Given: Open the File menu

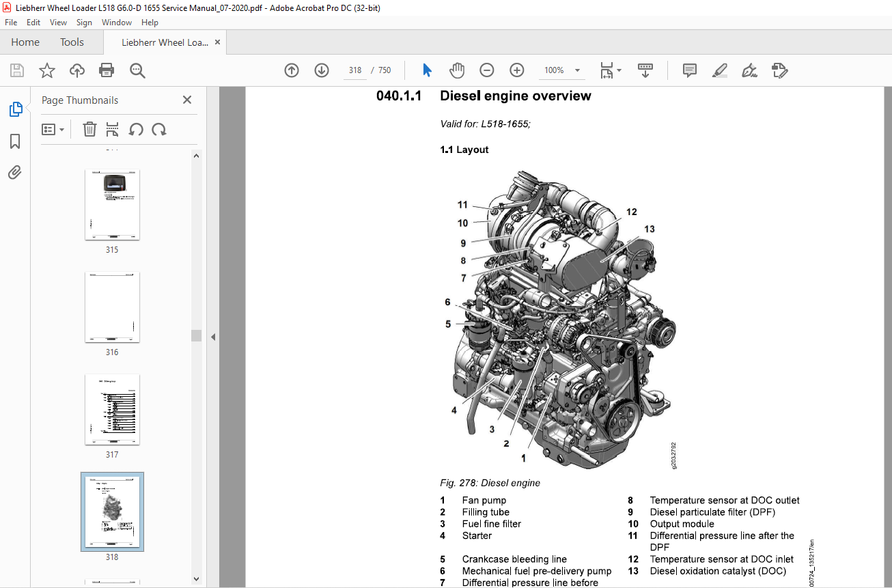Looking at the screenshot, I should point(11,23).
